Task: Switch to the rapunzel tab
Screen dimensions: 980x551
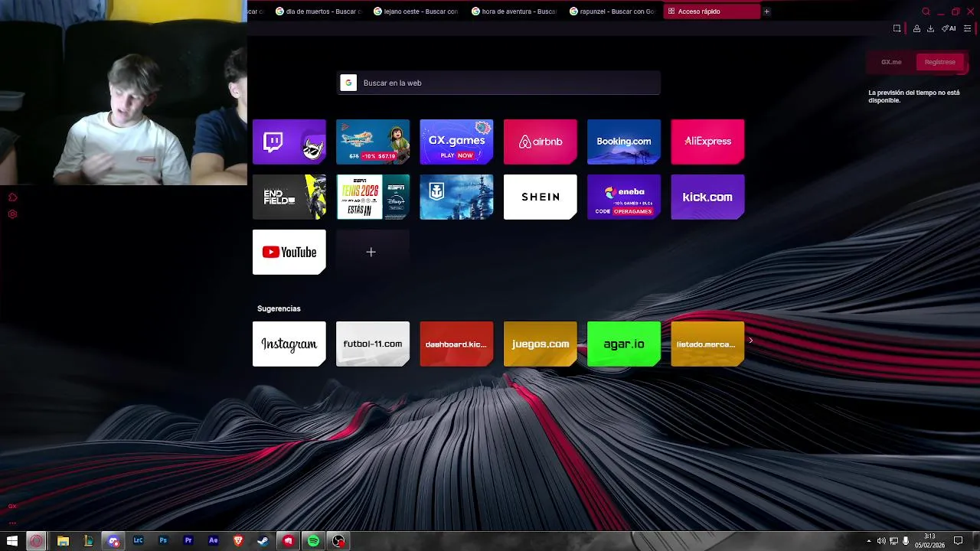Action: click(x=612, y=11)
